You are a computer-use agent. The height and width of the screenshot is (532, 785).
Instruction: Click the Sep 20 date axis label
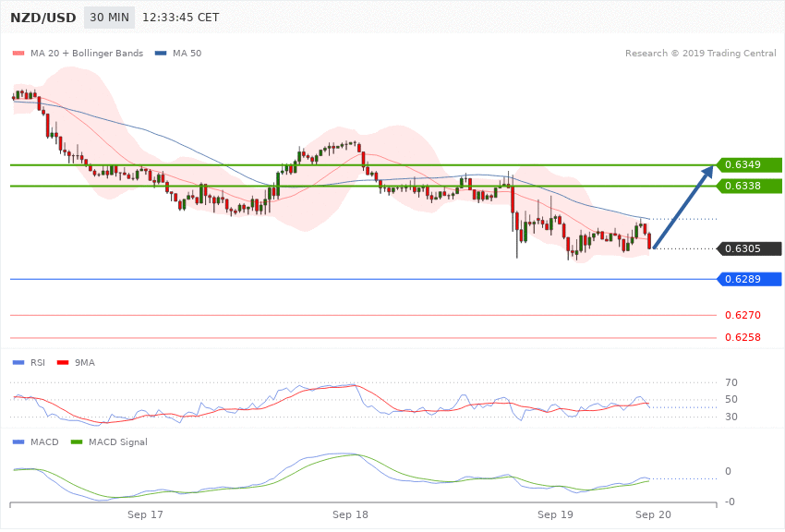653,514
